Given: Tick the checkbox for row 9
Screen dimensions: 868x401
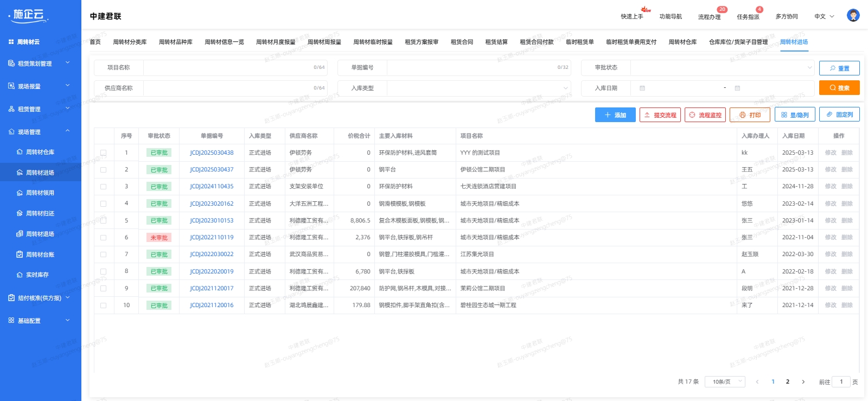Looking at the screenshot, I should 103,289.
